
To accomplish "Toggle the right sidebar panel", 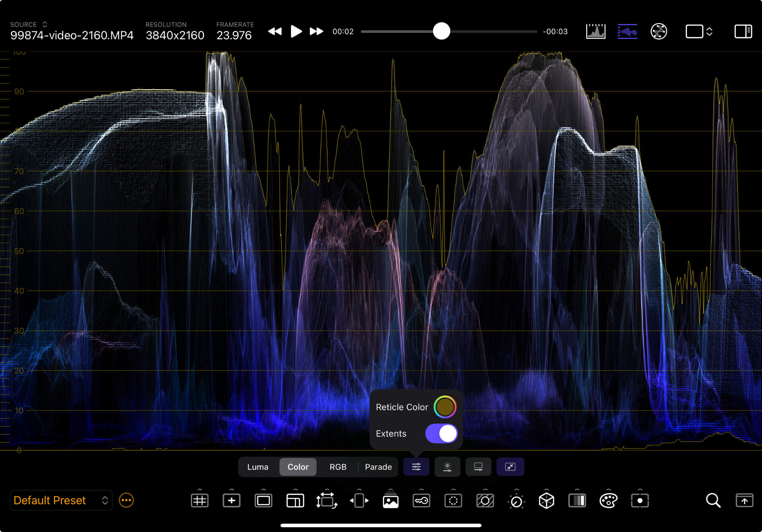I will pos(743,31).
